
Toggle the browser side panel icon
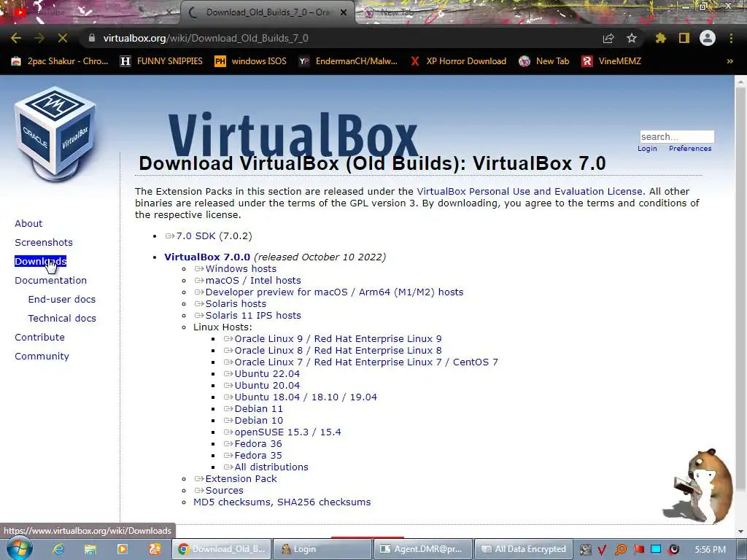tap(684, 38)
